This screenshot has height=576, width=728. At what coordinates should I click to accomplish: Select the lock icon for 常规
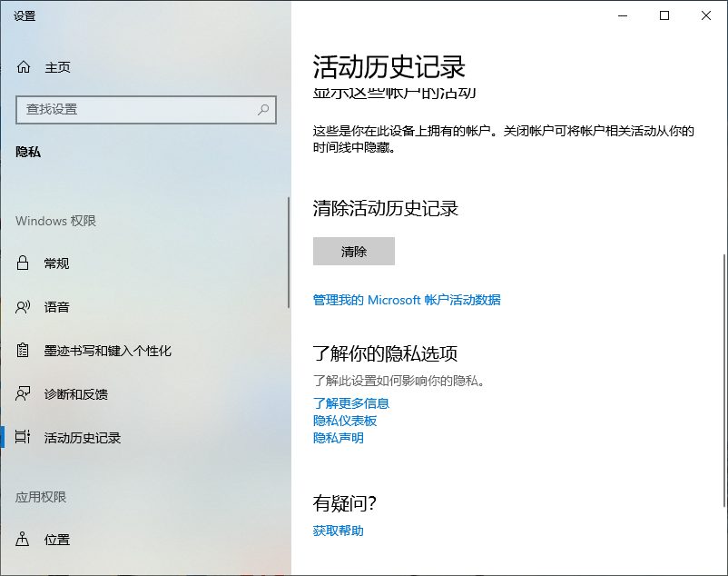(25, 263)
